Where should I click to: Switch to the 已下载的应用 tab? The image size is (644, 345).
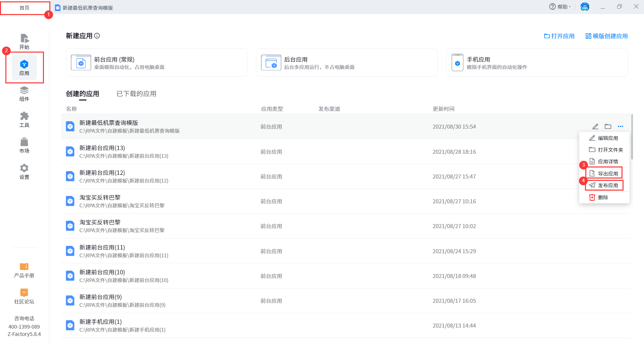[x=136, y=94]
